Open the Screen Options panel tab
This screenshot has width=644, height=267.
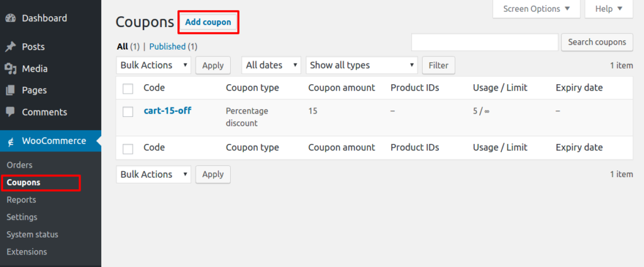pos(536,9)
